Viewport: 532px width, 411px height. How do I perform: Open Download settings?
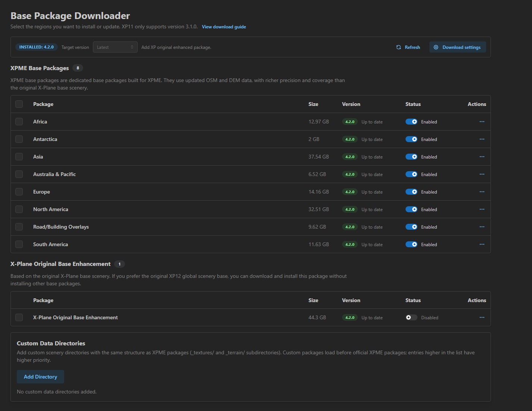457,47
